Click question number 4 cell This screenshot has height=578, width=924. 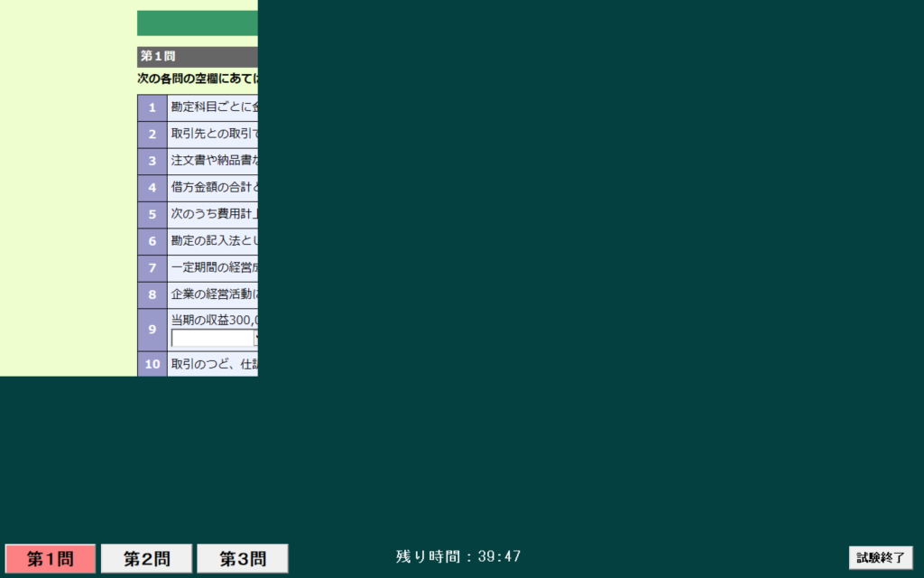point(152,188)
